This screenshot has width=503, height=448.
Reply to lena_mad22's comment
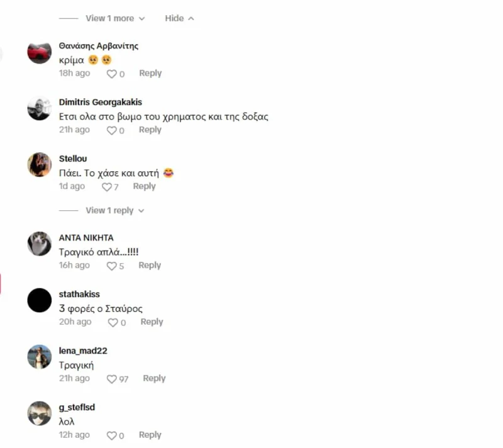tap(154, 378)
